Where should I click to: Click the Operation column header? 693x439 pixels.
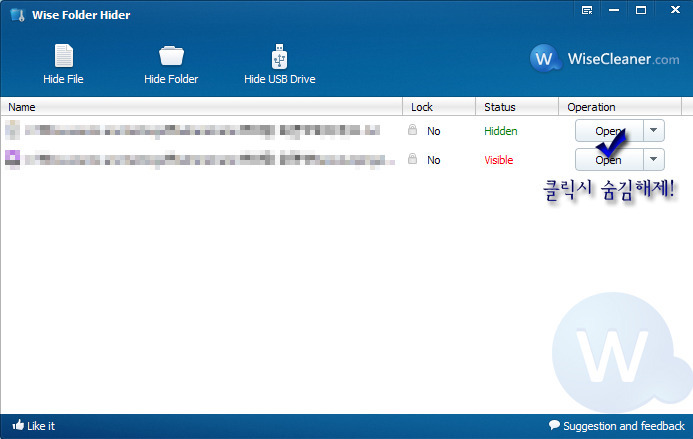[620, 107]
